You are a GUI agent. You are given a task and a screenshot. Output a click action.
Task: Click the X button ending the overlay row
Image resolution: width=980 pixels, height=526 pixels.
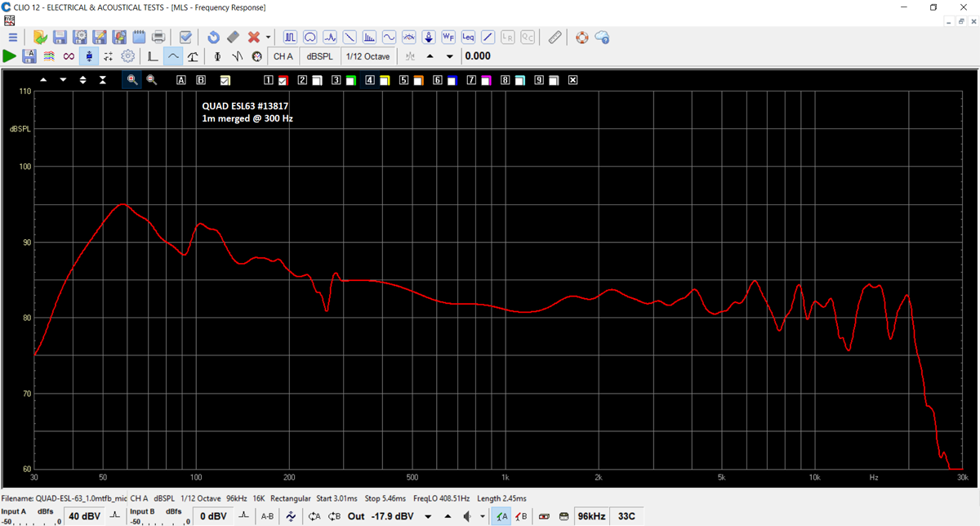pos(572,80)
